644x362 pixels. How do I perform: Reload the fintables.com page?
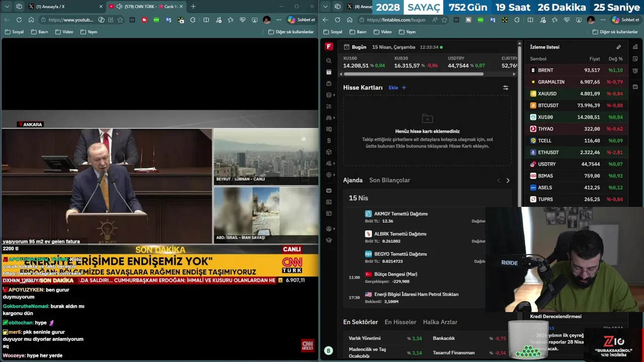(337, 20)
